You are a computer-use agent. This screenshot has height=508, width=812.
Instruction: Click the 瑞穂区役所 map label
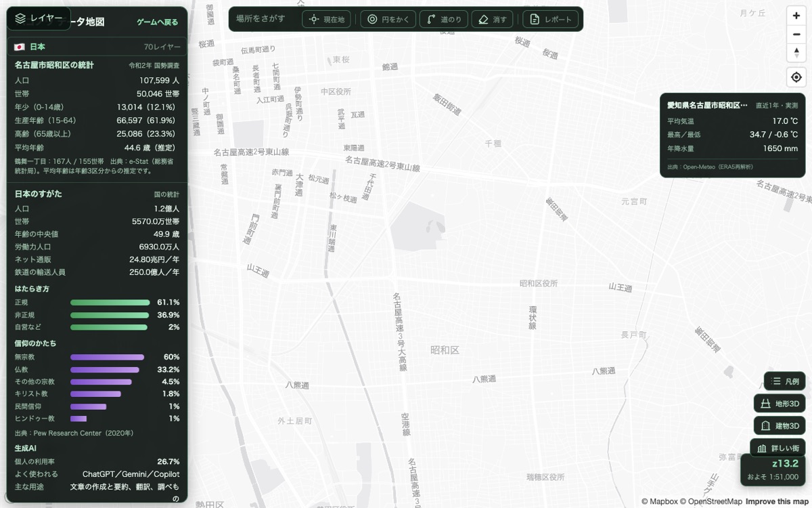(x=545, y=477)
